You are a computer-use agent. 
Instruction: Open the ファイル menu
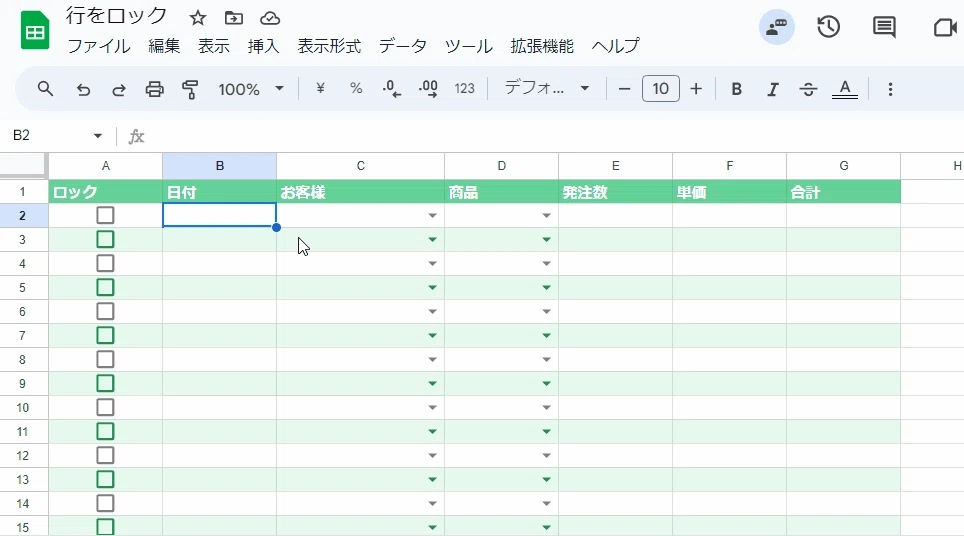point(98,46)
